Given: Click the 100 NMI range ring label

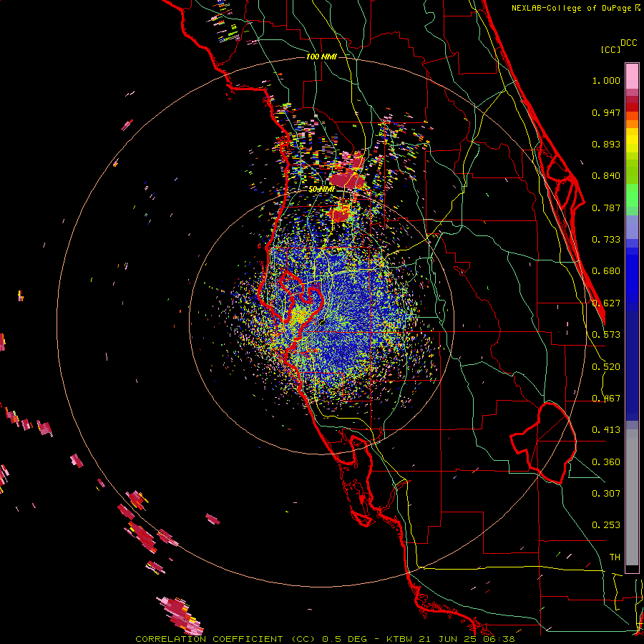Looking at the screenshot, I should click(321, 57).
